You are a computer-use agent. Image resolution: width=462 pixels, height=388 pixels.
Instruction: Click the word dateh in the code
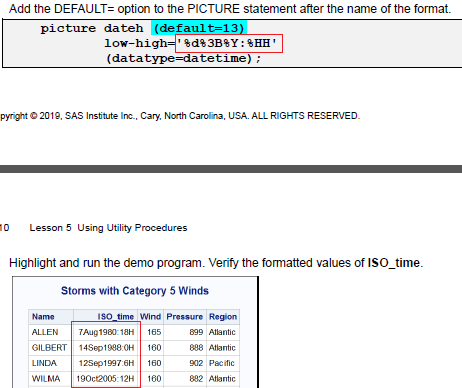(x=123, y=28)
